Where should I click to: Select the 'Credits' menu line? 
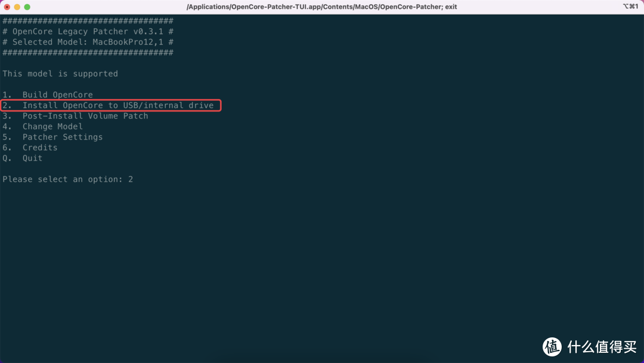(30, 148)
